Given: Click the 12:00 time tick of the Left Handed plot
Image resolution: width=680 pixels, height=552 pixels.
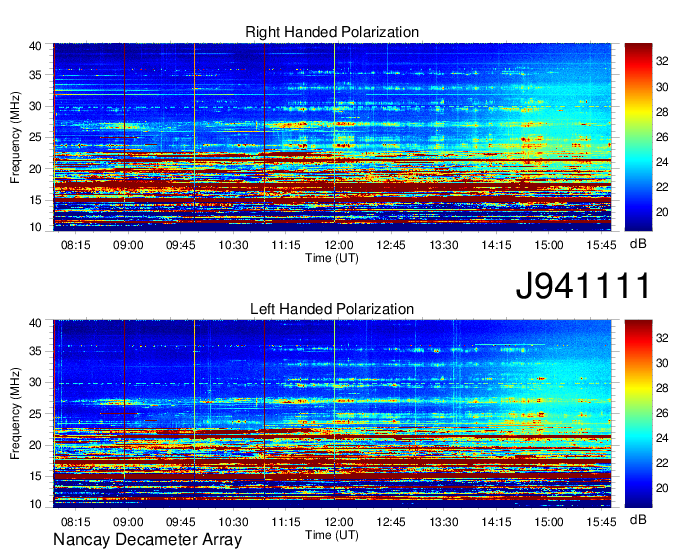Looking at the screenshot, I should coord(339,522).
